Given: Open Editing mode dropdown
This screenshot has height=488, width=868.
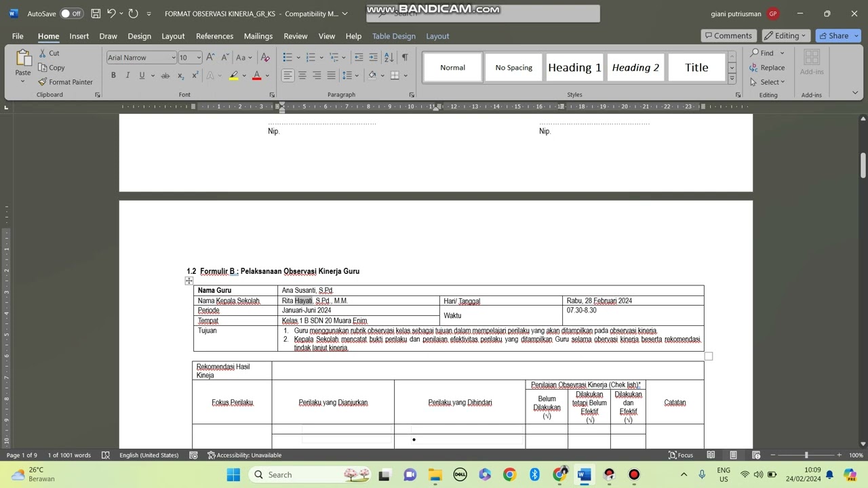Looking at the screenshot, I should [x=787, y=36].
